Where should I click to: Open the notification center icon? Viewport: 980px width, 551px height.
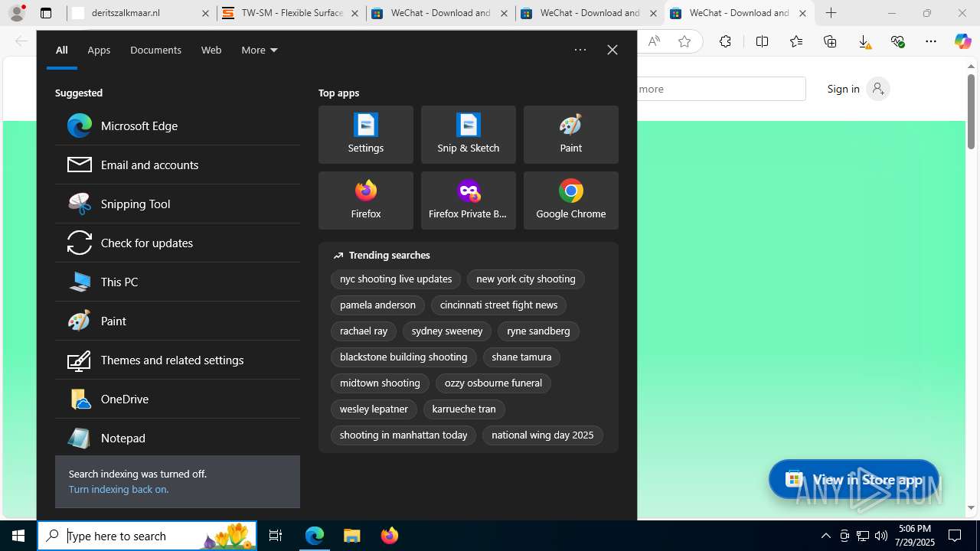click(955, 536)
